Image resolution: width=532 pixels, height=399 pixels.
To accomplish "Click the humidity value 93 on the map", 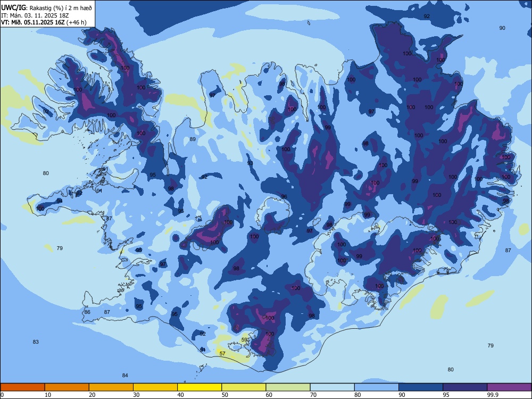I will (250, 163).
